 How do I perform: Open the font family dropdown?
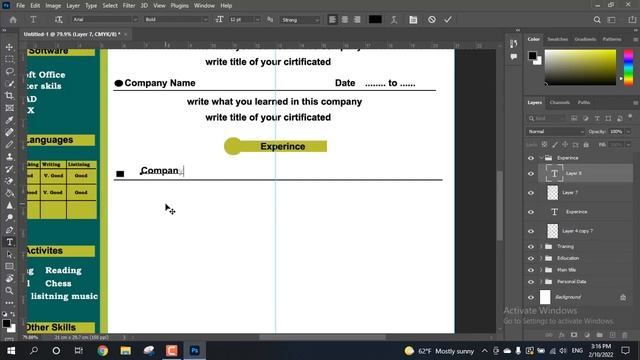(x=105, y=20)
